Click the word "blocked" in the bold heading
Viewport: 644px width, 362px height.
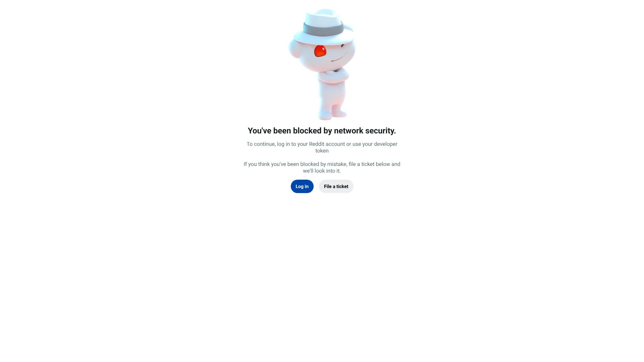click(307, 131)
